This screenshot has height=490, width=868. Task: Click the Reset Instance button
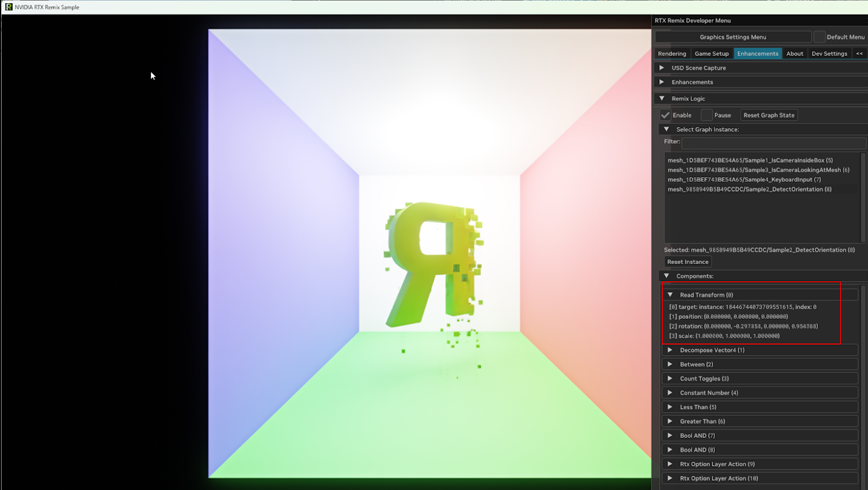click(x=687, y=262)
